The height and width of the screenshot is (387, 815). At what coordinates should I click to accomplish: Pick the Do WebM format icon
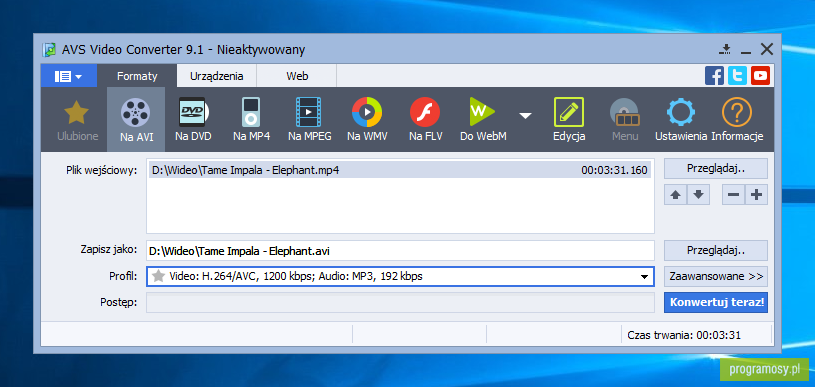483,119
